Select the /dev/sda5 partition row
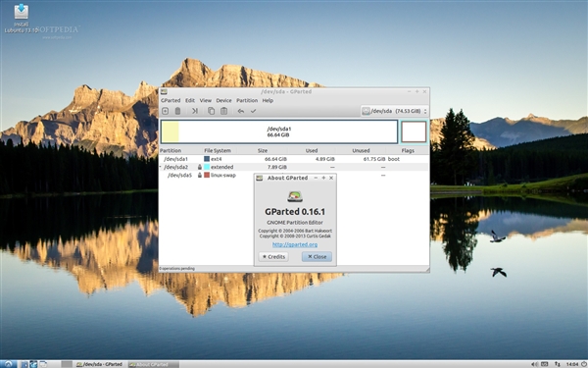This screenshot has height=368, width=588. 294,176
